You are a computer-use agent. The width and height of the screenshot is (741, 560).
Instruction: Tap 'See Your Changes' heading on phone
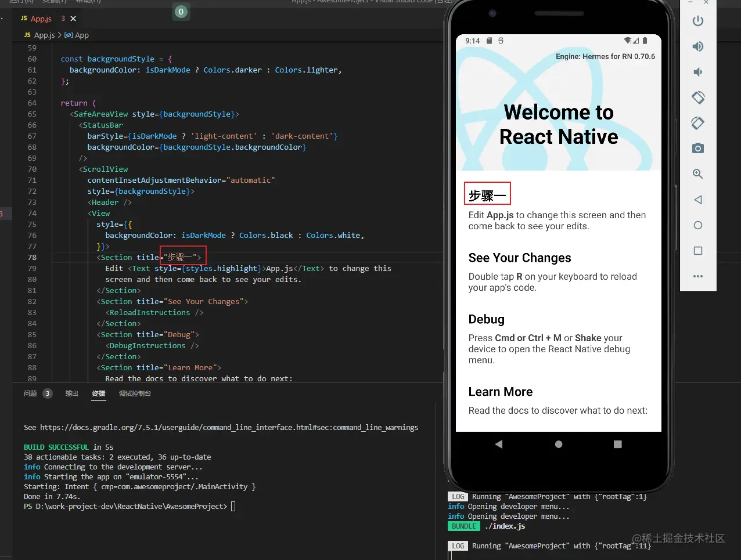[520, 258]
